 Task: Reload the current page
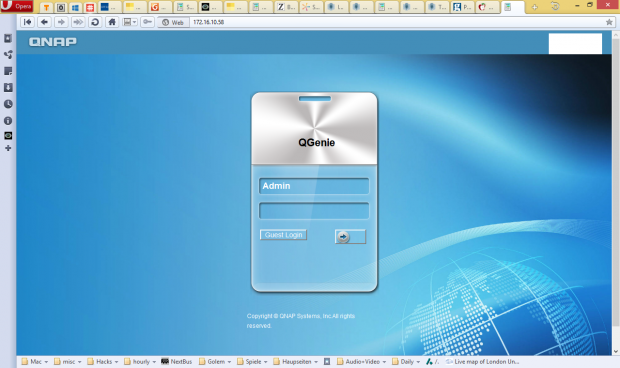tap(95, 22)
